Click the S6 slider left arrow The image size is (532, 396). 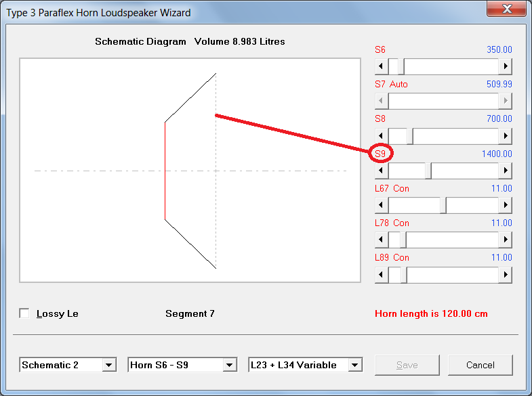click(382, 66)
